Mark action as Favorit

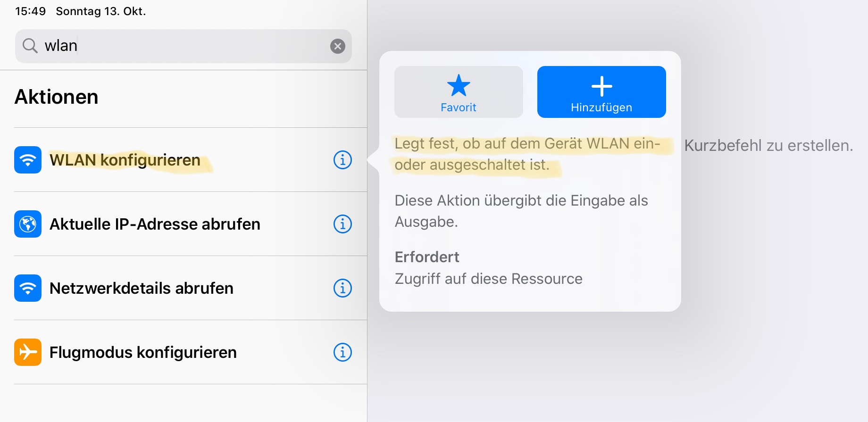point(459,92)
